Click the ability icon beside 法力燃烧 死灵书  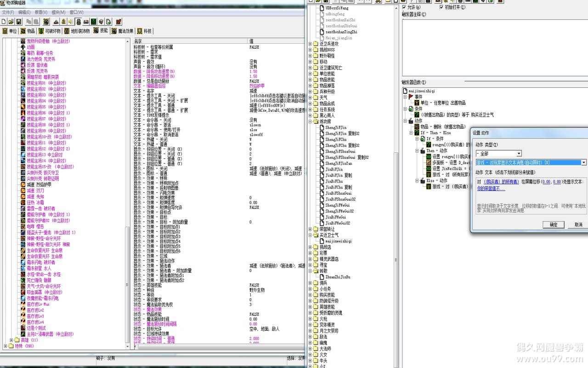(23, 59)
